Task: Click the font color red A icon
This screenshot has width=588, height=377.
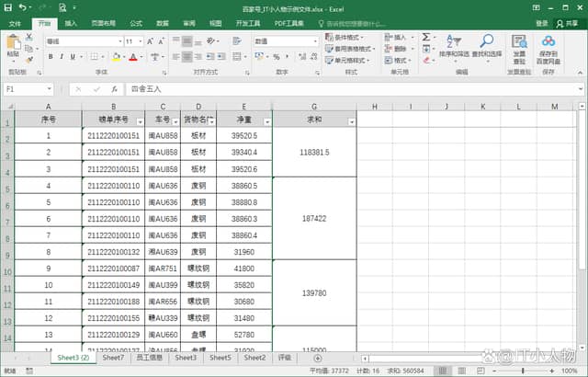Action: click(x=132, y=57)
